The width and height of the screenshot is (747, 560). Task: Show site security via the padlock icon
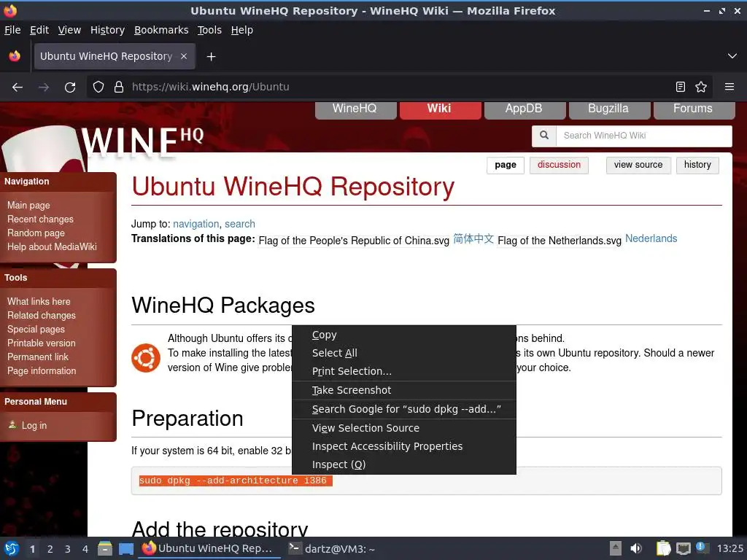click(x=119, y=87)
